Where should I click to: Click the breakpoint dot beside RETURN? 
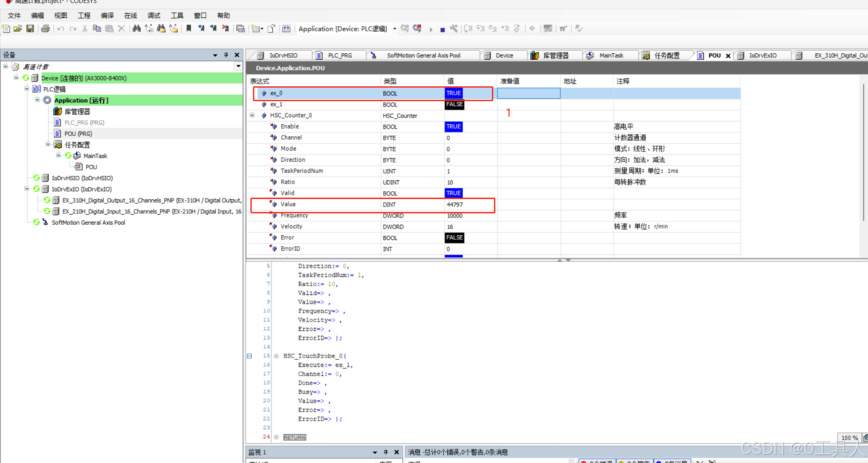[276, 437]
